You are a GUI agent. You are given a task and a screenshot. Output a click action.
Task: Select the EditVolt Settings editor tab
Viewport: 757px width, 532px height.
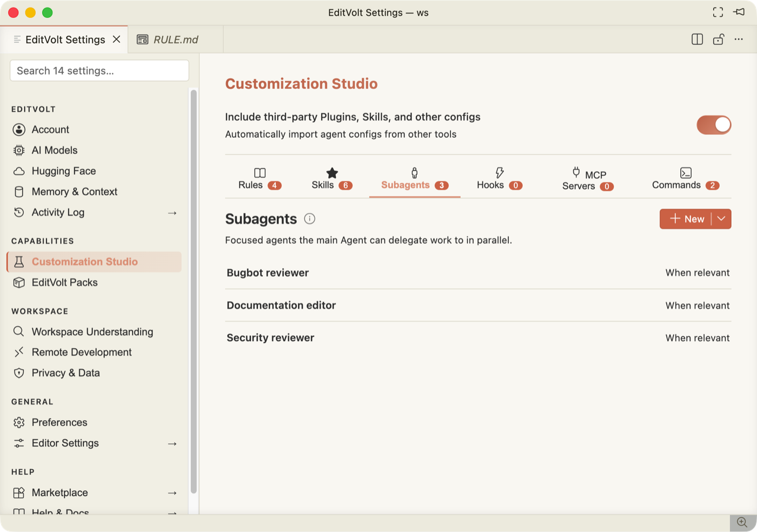(x=65, y=39)
